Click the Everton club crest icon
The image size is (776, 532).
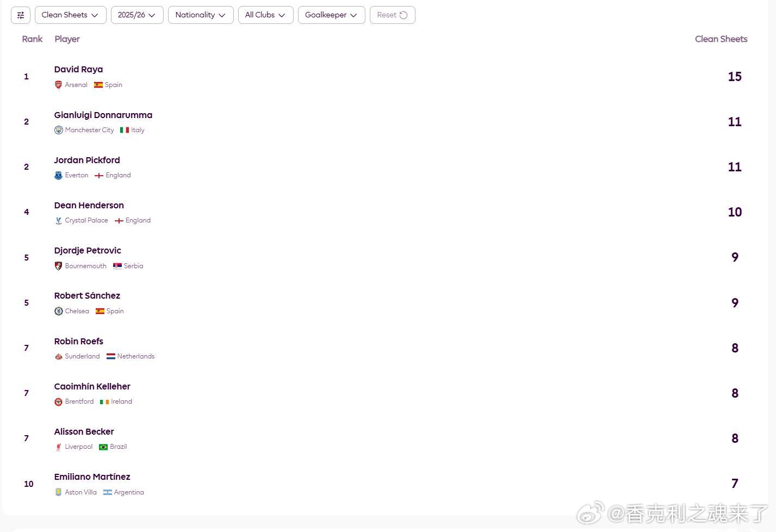tap(58, 175)
